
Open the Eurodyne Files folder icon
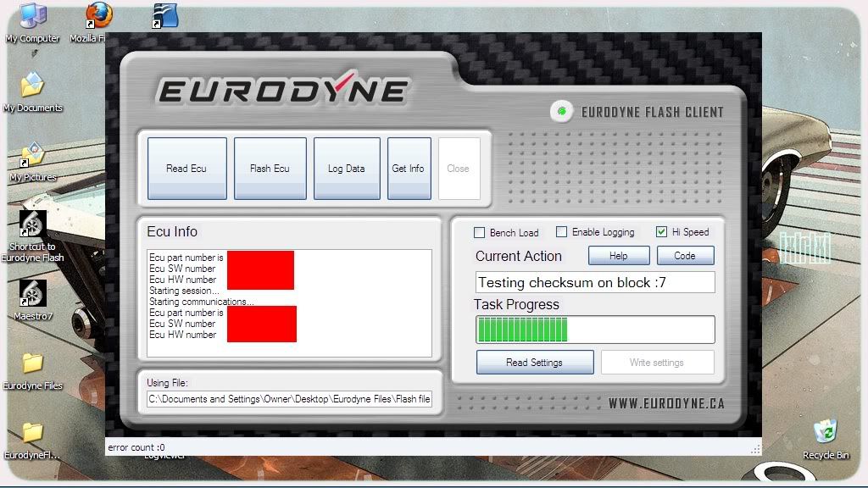coord(33,363)
